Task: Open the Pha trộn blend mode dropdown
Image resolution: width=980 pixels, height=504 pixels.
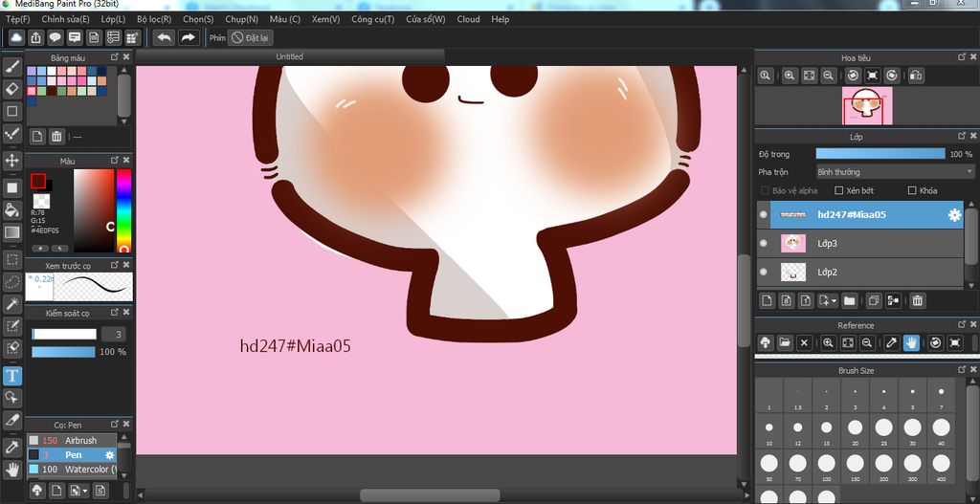Action: pos(895,172)
